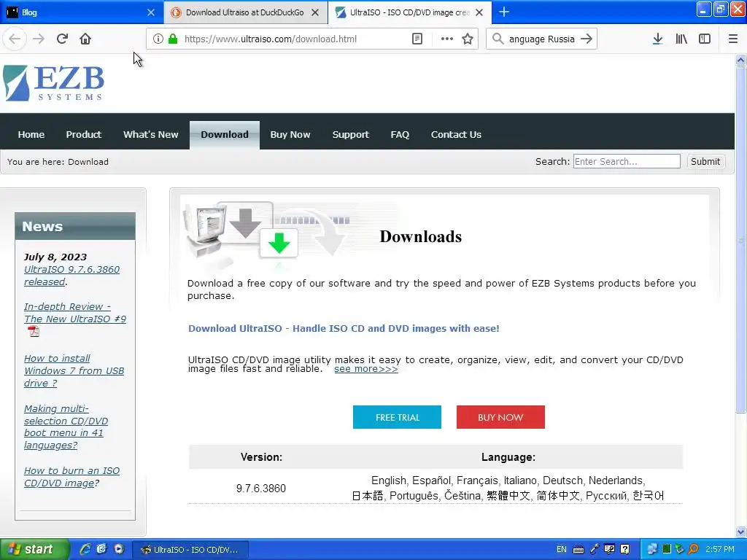Viewport: 747px width, 560px height.
Task: Open the on-screen keyboard tray icon
Action: tap(578, 550)
